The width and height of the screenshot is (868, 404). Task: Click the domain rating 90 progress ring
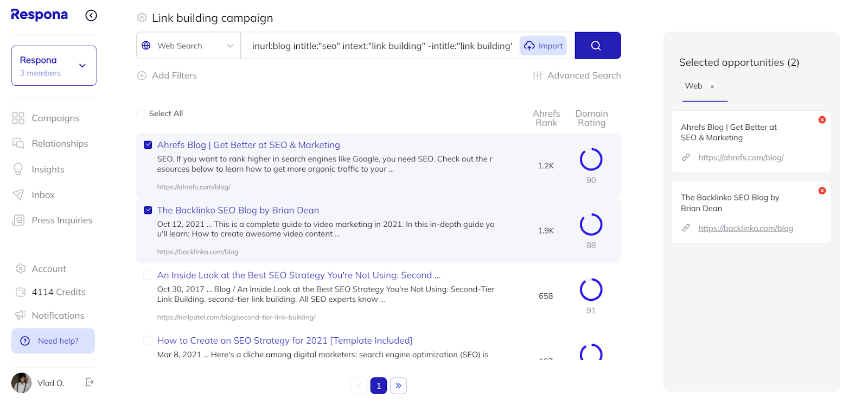(x=591, y=159)
